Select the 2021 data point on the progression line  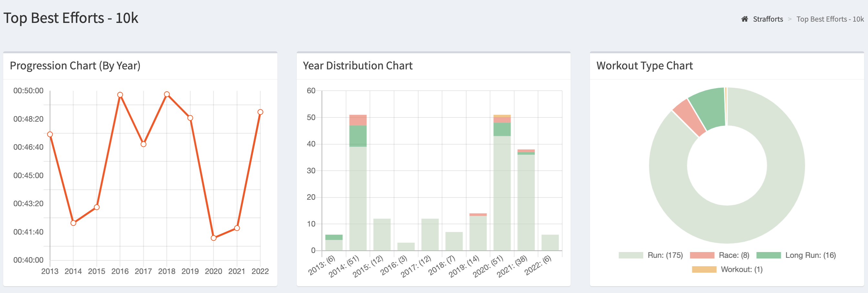(237, 228)
